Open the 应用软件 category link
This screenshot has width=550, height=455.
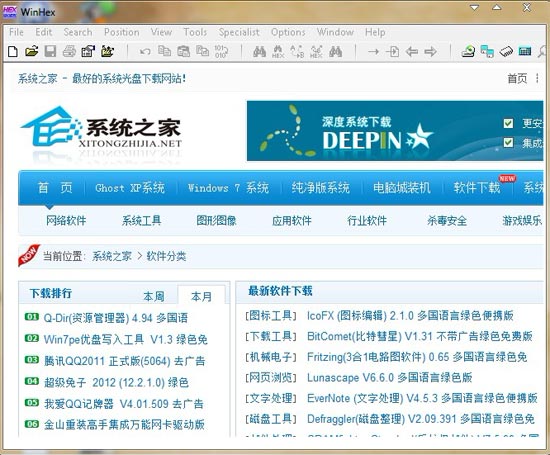pos(292,221)
